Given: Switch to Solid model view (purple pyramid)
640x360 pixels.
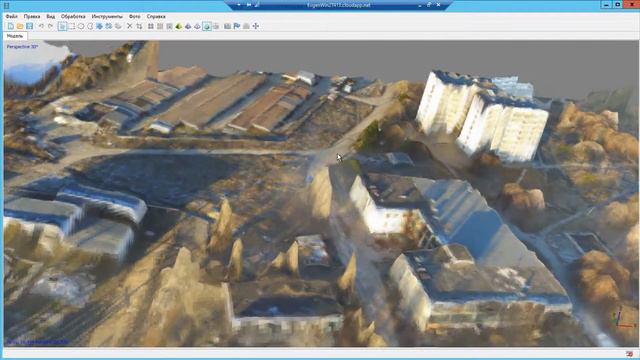Looking at the screenshot, I should tap(188, 26).
